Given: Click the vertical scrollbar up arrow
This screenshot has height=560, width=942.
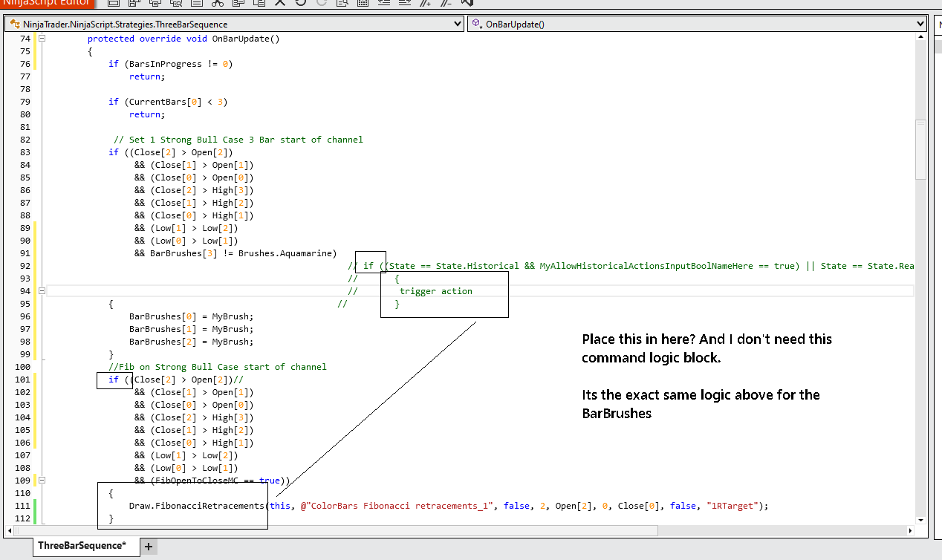Looking at the screenshot, I should point(920,39).
